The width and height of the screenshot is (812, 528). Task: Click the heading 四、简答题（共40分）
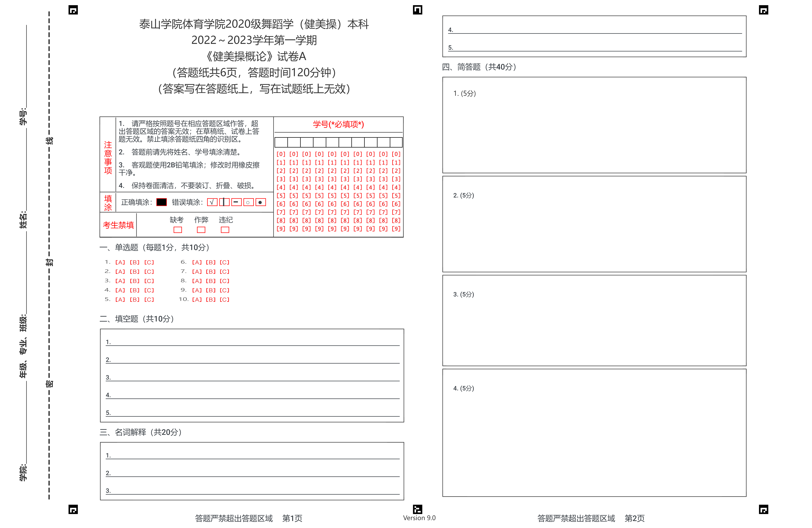[x=479, y=67]
